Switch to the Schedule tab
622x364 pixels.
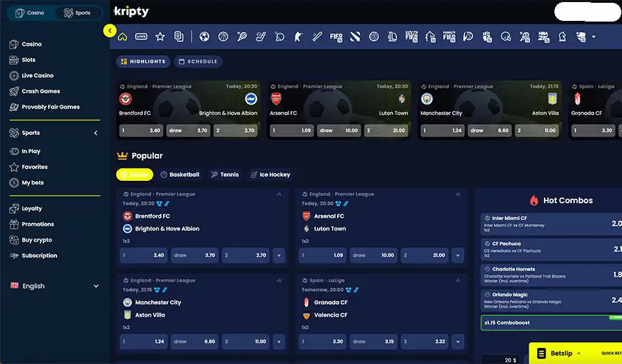[198, 62]
